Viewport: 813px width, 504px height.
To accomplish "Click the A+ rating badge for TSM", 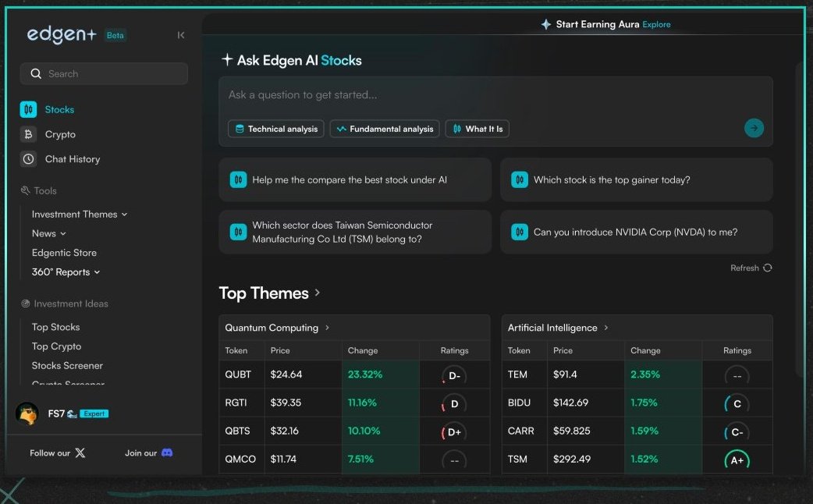I will (x=737, y=460).
